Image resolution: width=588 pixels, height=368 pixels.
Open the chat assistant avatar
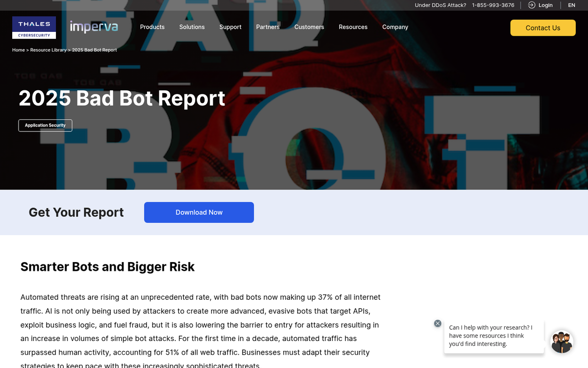coord(562,342)
